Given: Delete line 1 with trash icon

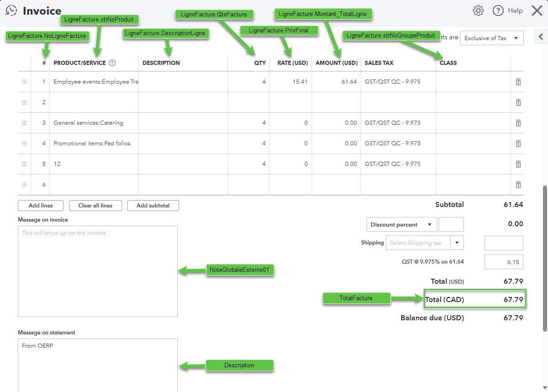Looking at the screenshot, I should pos(518,82).
